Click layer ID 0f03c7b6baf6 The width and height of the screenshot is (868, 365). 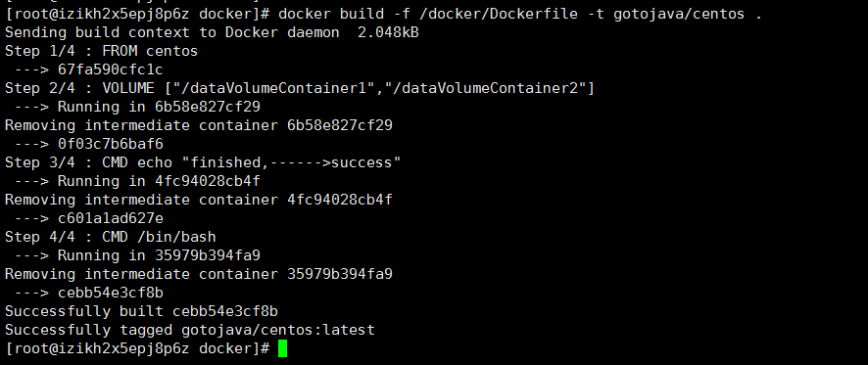coord(110,145)
